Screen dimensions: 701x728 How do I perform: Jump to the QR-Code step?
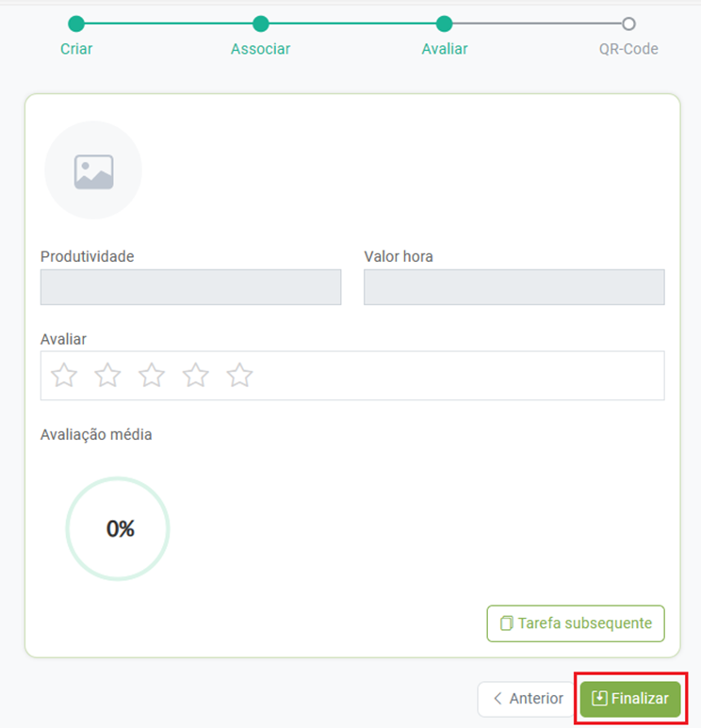628,48
